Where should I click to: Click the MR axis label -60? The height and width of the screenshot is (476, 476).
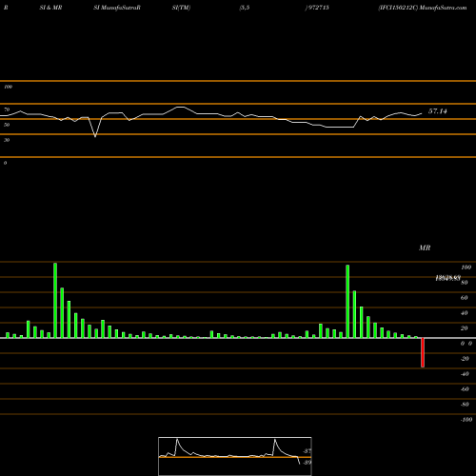click(465, 389)
